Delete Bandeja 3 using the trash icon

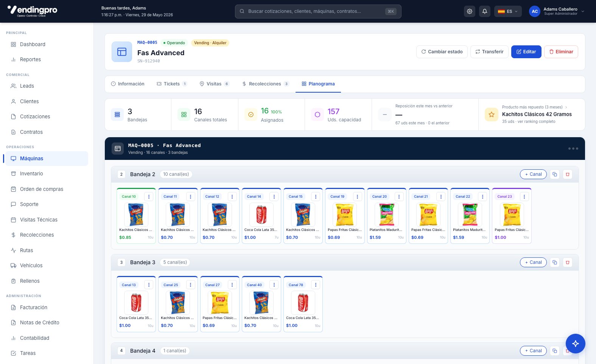coord(567,262)
